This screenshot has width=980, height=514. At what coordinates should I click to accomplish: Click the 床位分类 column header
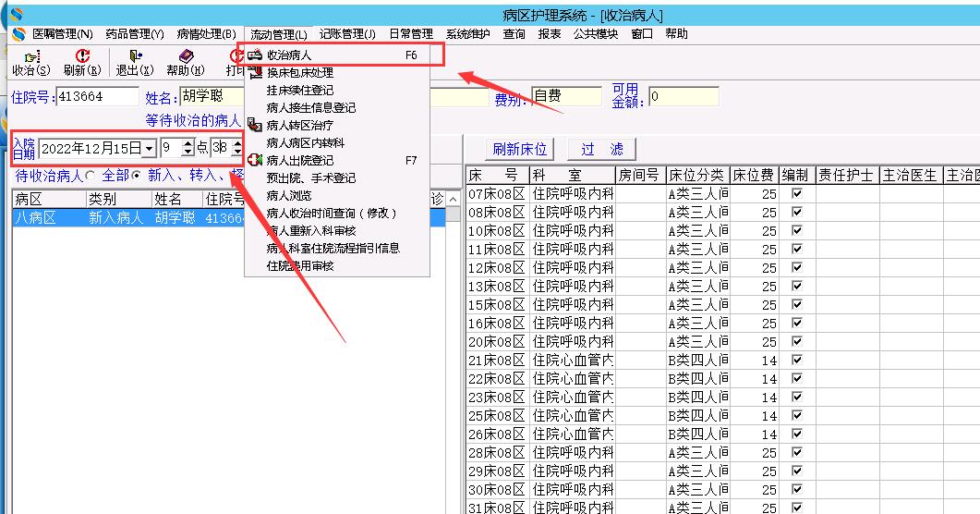click(697, 175)
